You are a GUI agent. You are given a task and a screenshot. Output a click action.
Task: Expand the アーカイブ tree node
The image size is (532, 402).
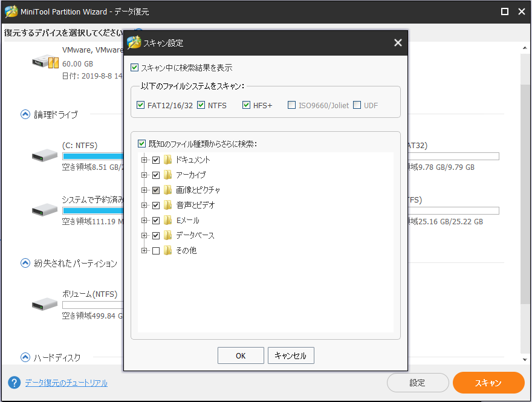tap(144, 175)
